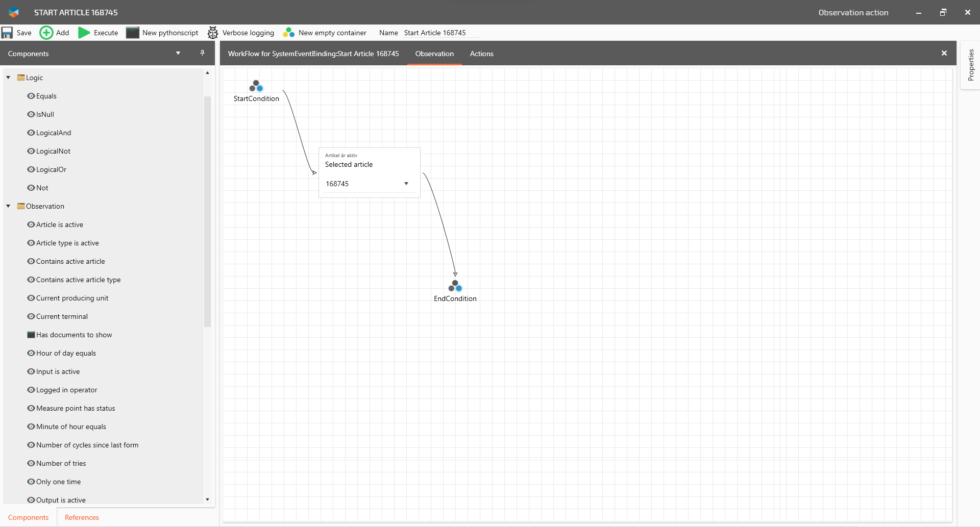Collapse the Logic folder
This screenshot has height=527, width=980.
8,78
